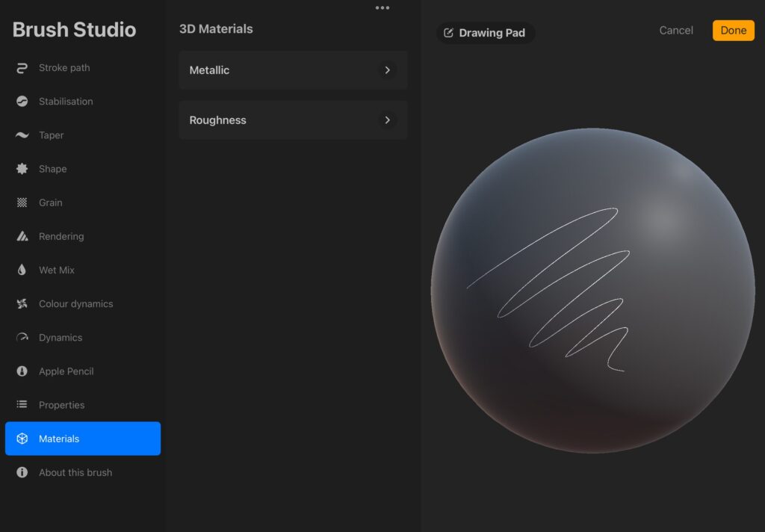Click the Drawing Pad edit icon
The image size is (765, 532).
(448, 33)
